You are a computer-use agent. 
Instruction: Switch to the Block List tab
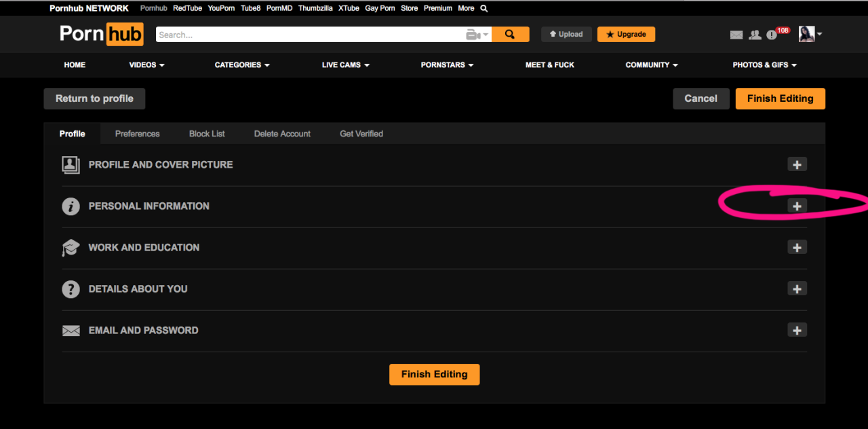[207, 134]
